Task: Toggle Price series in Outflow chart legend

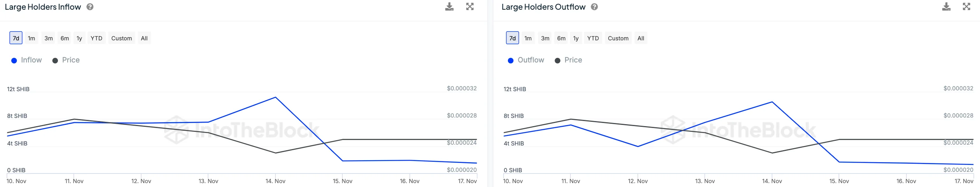Action: click(569, 60)
